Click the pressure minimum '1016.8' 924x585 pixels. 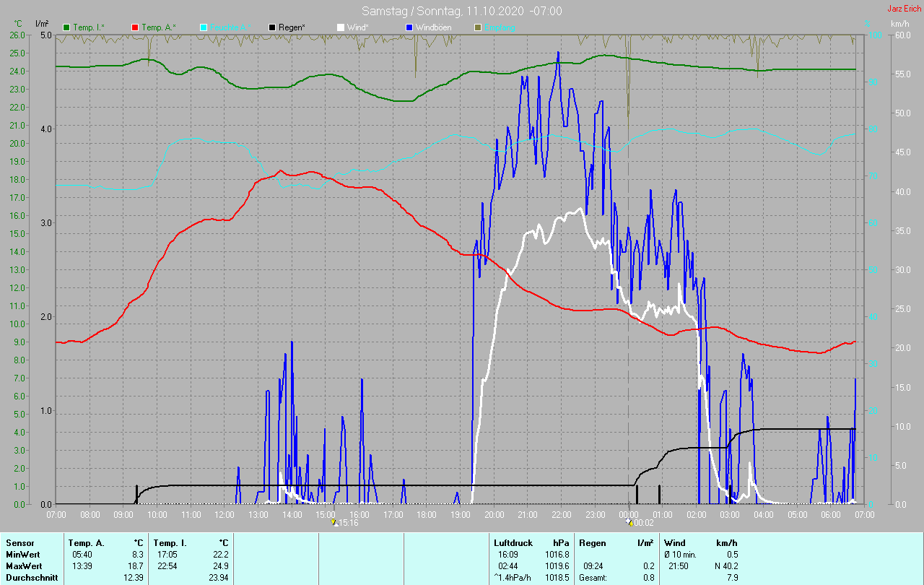click(x=557, y=555)
